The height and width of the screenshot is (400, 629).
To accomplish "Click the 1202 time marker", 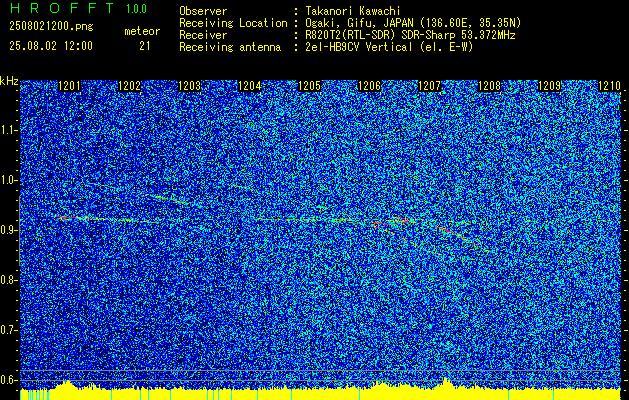I will click(x=130, y=86).
